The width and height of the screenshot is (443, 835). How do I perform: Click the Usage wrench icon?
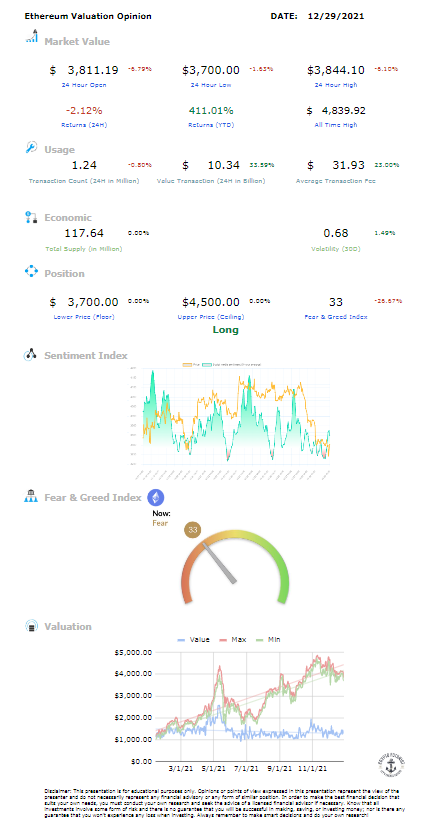[31, 148]
